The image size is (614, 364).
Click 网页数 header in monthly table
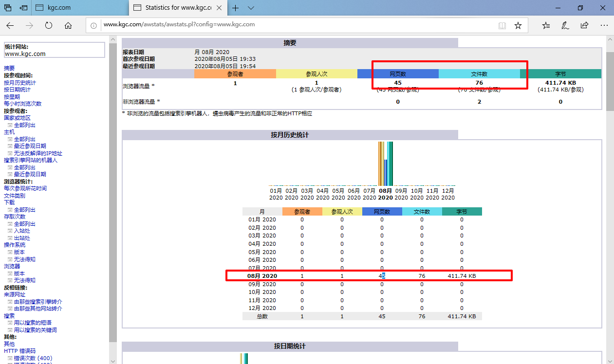(382, 212)
